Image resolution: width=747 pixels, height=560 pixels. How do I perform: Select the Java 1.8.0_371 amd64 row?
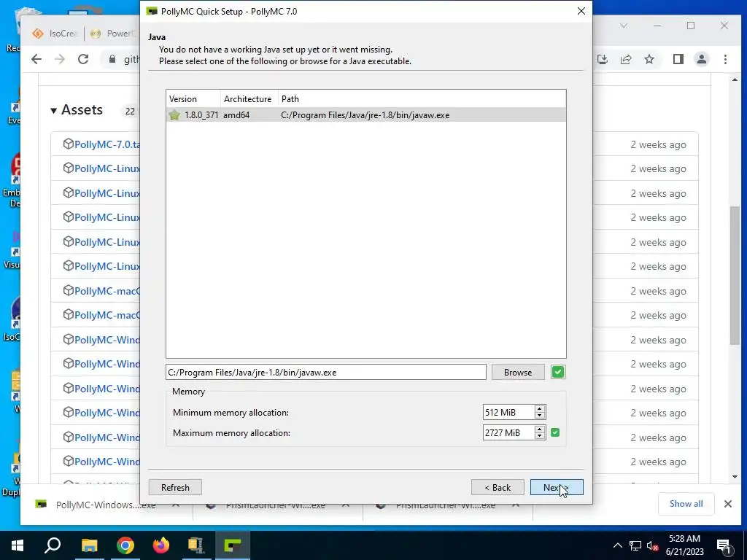(x=366, y=114)
